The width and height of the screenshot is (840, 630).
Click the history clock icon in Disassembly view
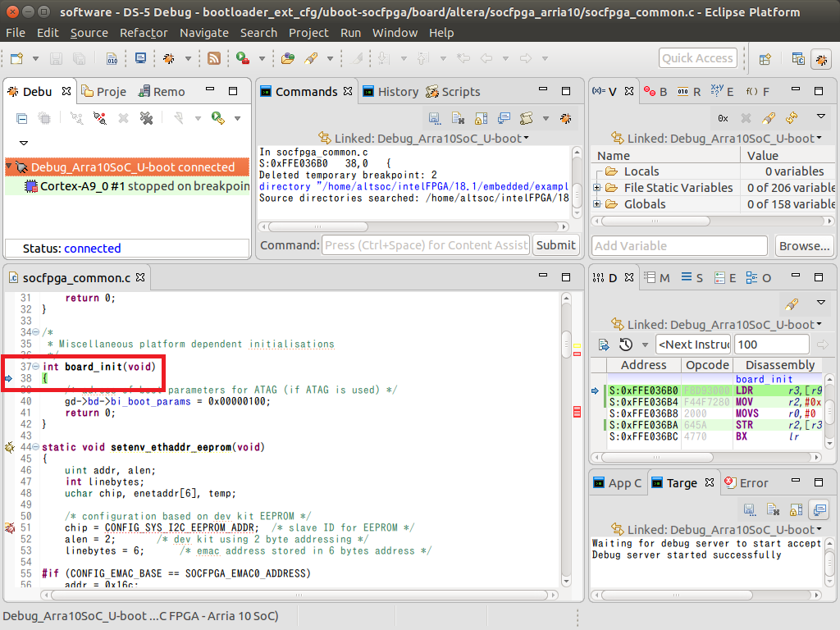[x=626, y=345]
